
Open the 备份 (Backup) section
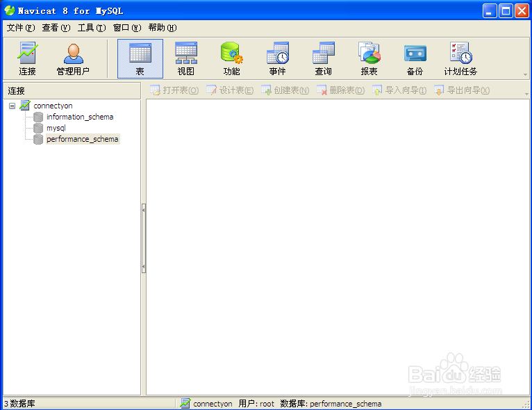pyautogui.click(x=415, y=58)
